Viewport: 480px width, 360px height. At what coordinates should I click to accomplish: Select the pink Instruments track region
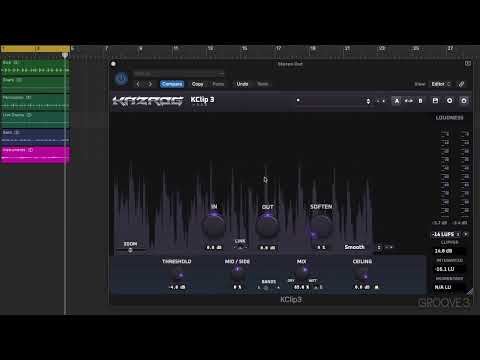pyautogui.click(x=35, y=154)
